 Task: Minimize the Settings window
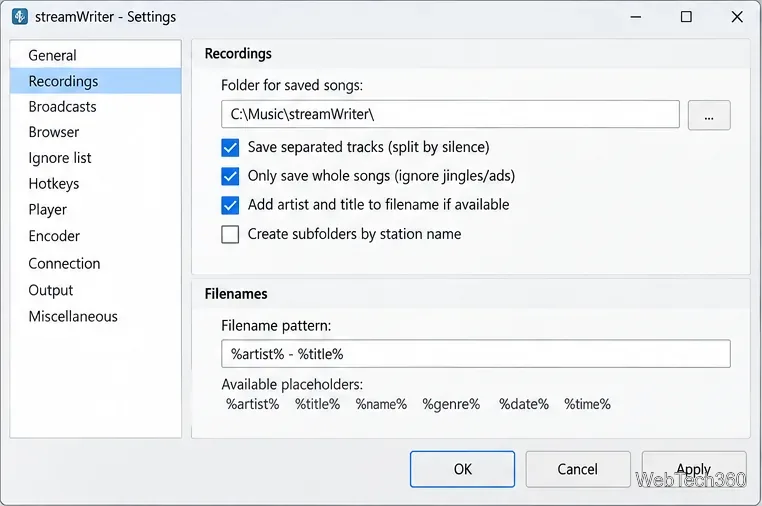click(636, 17)
